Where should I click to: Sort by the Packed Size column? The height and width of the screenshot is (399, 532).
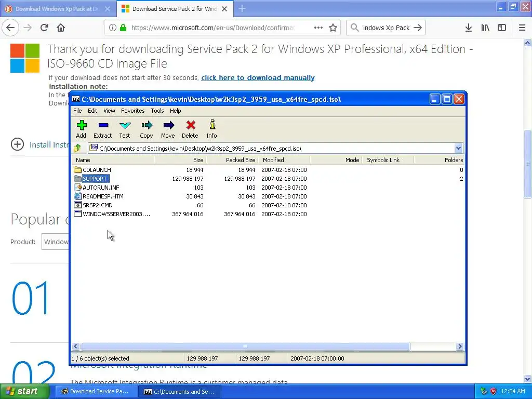click(x=232, y=160)
